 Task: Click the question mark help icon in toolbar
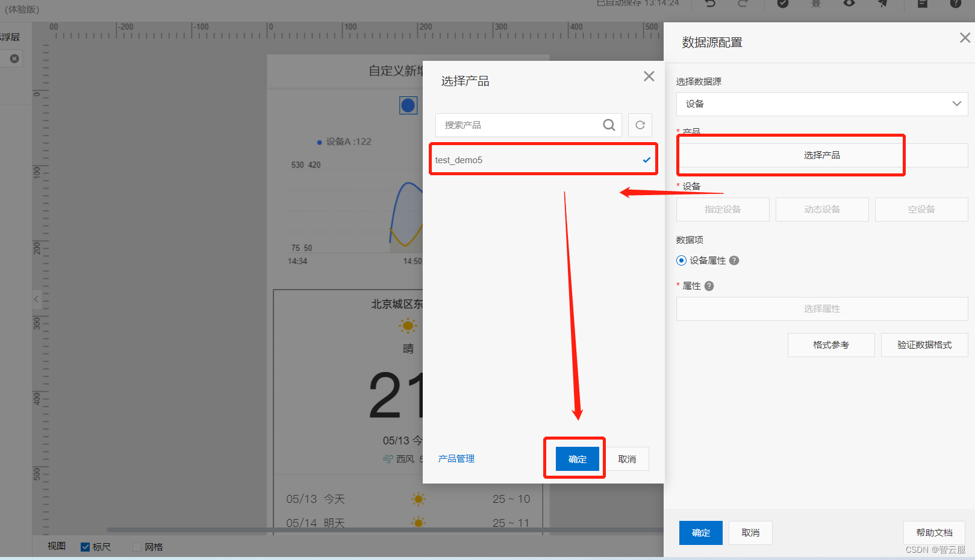pyautogui.click(x=956, y=3)
